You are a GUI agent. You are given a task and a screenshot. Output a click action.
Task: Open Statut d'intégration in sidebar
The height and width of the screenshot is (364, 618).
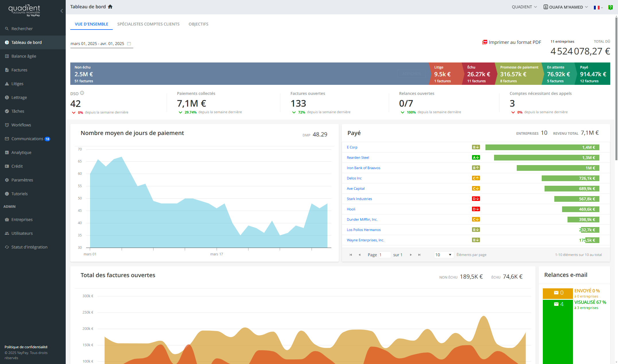point(29,247)
